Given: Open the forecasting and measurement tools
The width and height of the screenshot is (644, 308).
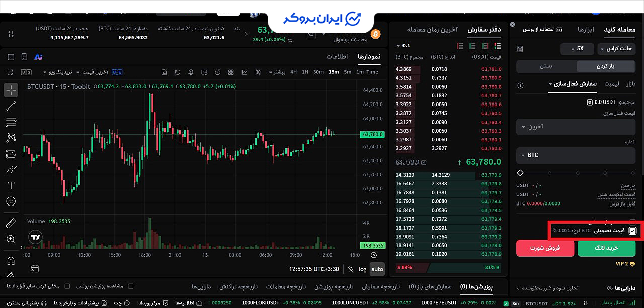Looking at the screenshot, I should point(11,154).
